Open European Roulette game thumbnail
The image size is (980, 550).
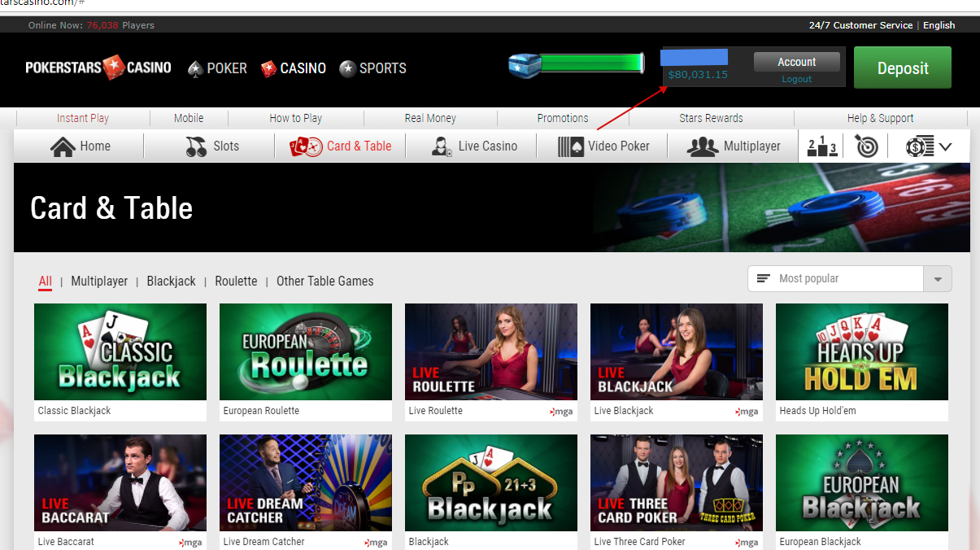tap(306, 351)
